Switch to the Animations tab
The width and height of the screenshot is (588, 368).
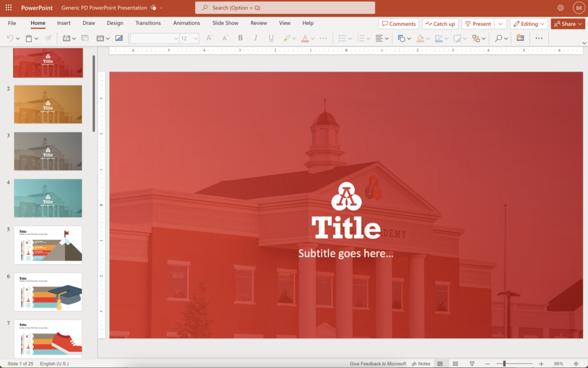(187, 23)
